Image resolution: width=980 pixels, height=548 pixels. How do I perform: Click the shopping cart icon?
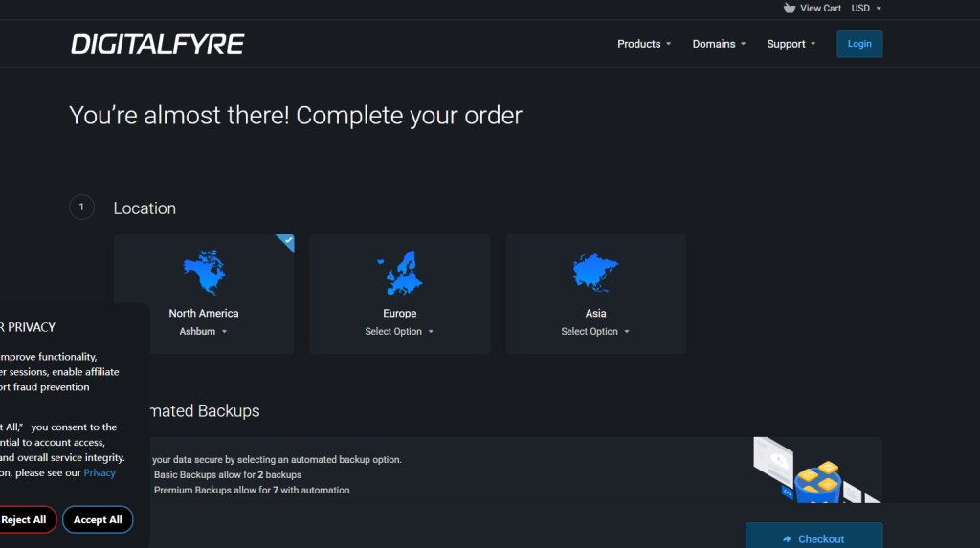pos(789,8)
